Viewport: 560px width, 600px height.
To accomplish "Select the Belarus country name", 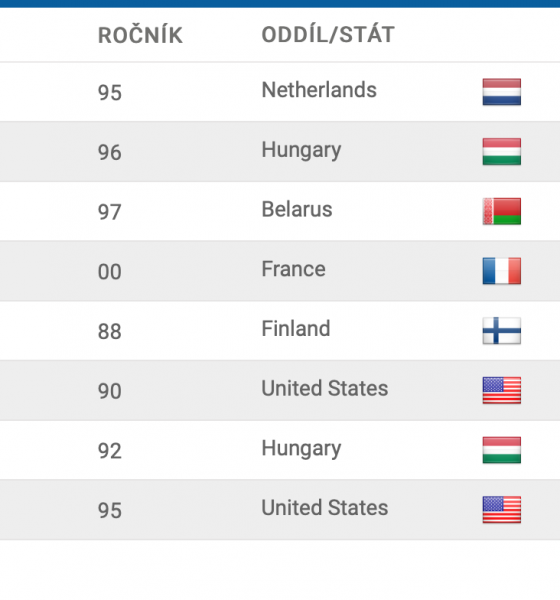I will coord(297,209).
